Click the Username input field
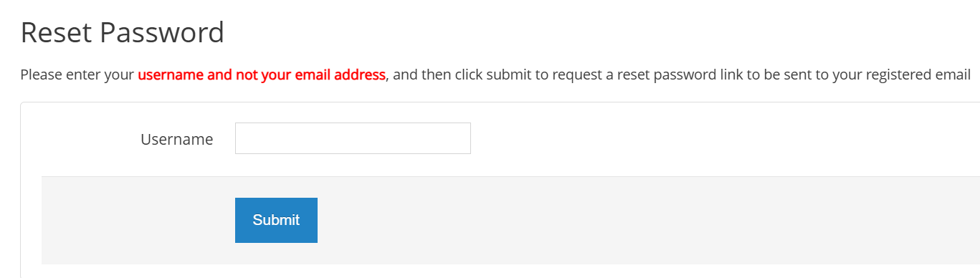The height and width of the screenshot is (278, 980). click(353, 138)
